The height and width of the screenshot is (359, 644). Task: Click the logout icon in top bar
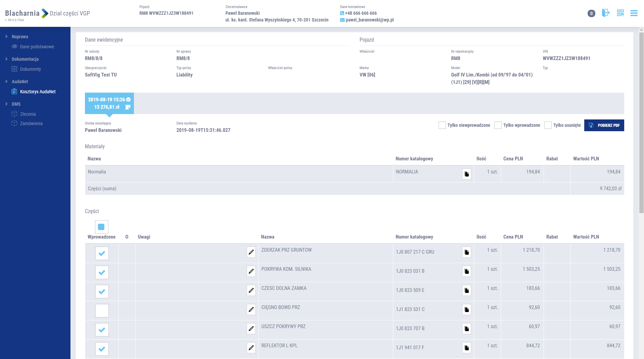tap(605, 13)
